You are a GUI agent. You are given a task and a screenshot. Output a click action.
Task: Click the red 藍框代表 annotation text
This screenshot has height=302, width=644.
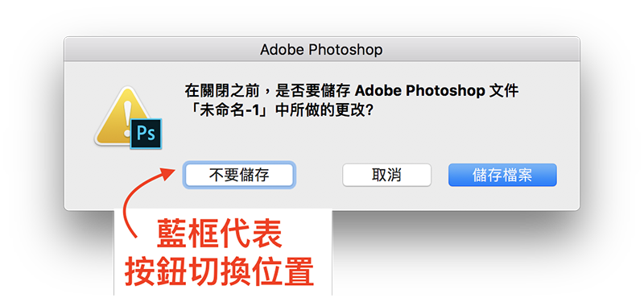pyautogui.click(x=220, y=234)
